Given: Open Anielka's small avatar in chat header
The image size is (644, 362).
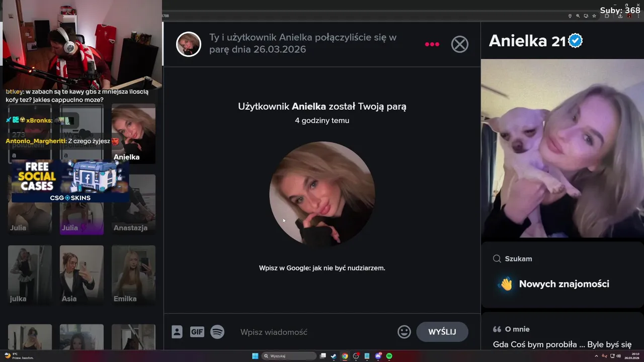Looking at the screenshot, I should tap(189, 44).
